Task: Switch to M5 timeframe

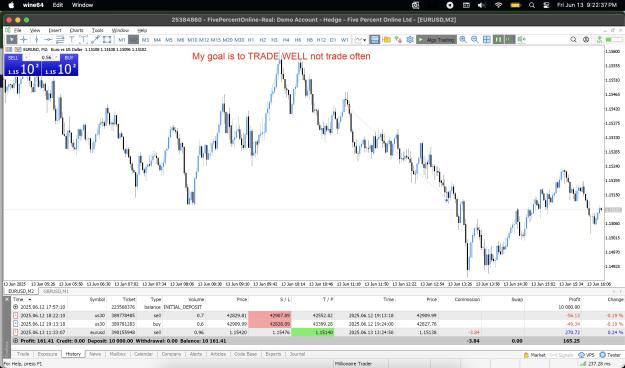Action: [169, 40]
